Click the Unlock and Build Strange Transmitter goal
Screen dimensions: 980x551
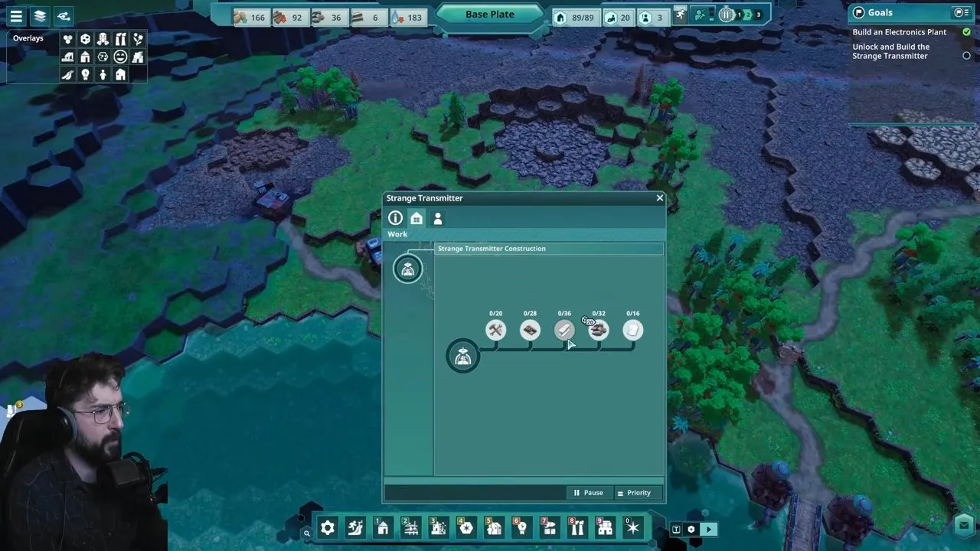[x=891, y=51]
